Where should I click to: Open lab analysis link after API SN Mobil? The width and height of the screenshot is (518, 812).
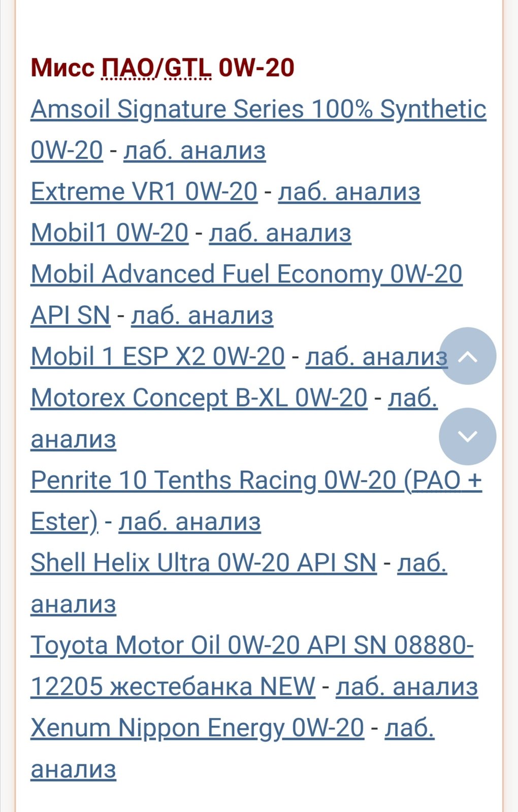202,315
